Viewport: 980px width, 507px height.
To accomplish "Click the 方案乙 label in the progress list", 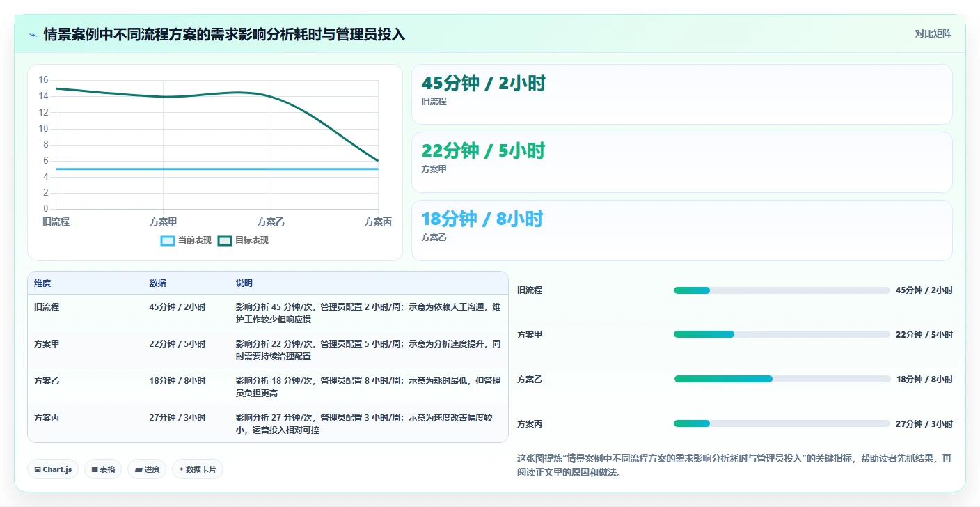I will click(x=530, y=380).
